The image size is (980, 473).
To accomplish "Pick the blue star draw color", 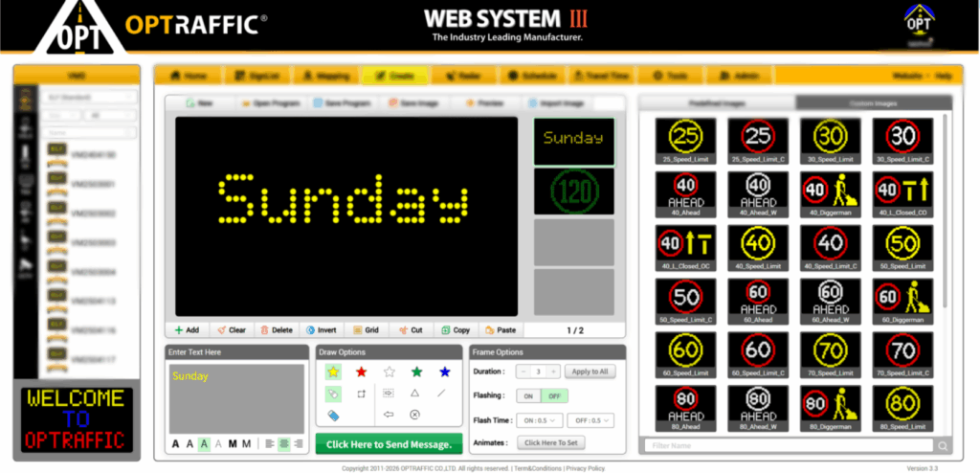I will click(445, 372).
